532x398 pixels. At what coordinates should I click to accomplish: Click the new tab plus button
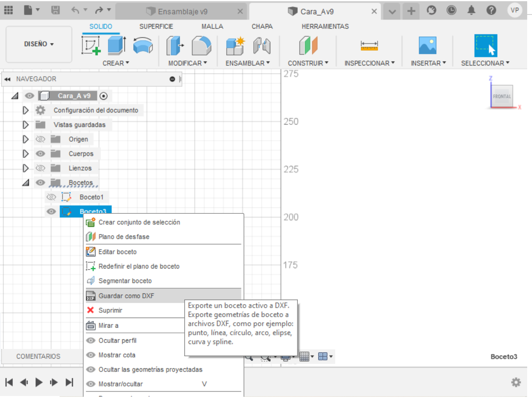[x=411, y=11]
